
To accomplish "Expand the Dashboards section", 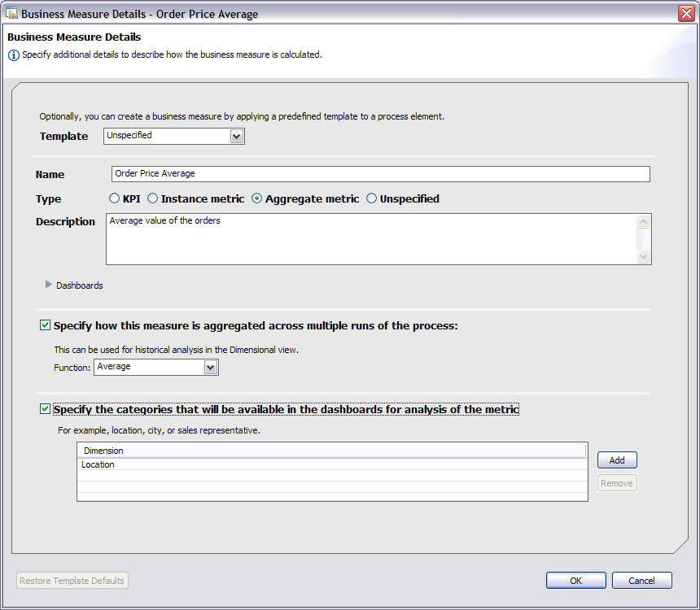I will pyautogui.click(x=49, y=285).
